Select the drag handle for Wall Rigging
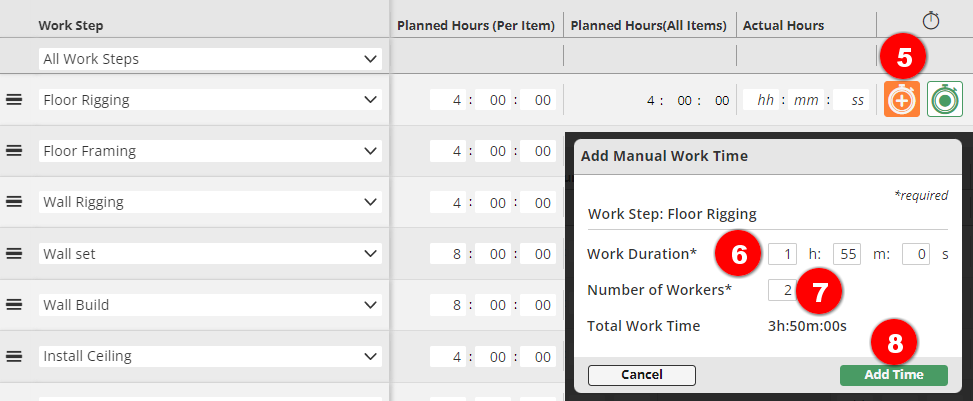 14,202
